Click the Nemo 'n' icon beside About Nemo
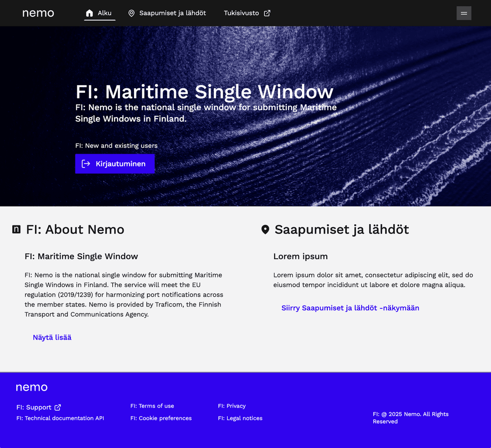 [x=16, y=230]
